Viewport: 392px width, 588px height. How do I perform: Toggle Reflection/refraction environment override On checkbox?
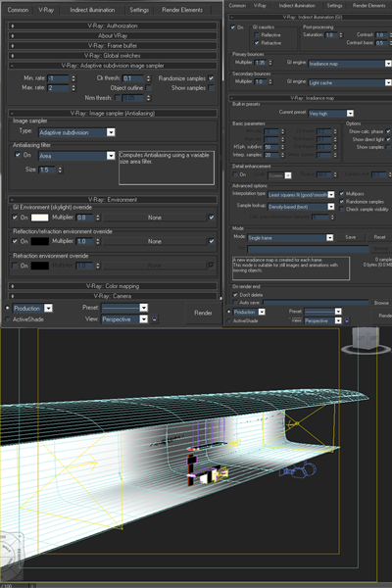point(15,241)
